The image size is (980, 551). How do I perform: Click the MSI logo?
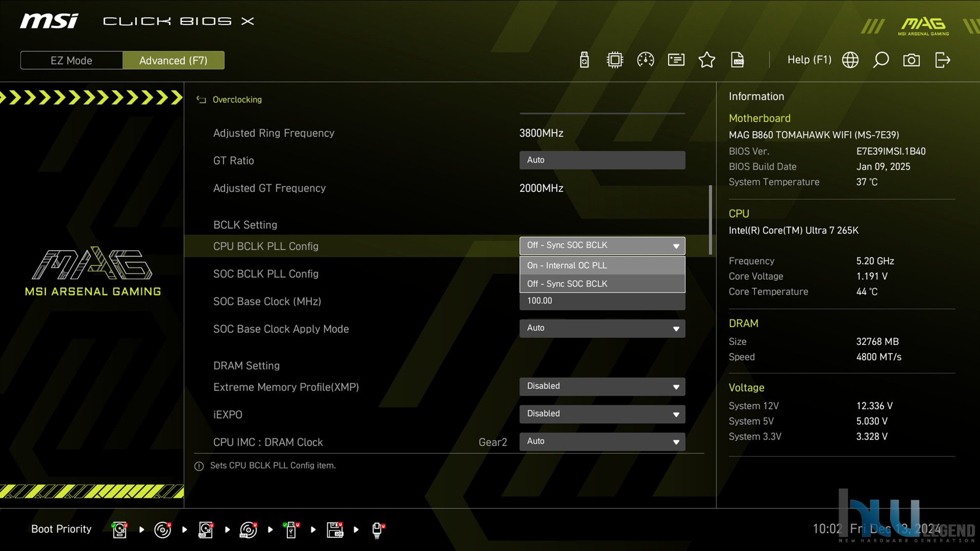tap(49, 21)
